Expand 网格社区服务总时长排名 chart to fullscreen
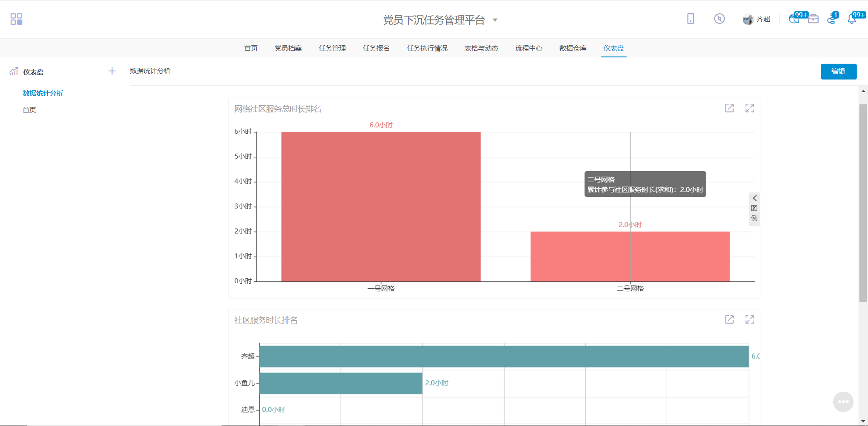The image size is (868, 426). [750, 108]
